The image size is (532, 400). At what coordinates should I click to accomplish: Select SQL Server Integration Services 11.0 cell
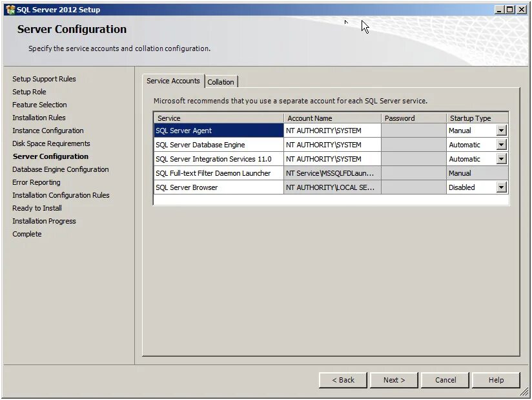218,159
